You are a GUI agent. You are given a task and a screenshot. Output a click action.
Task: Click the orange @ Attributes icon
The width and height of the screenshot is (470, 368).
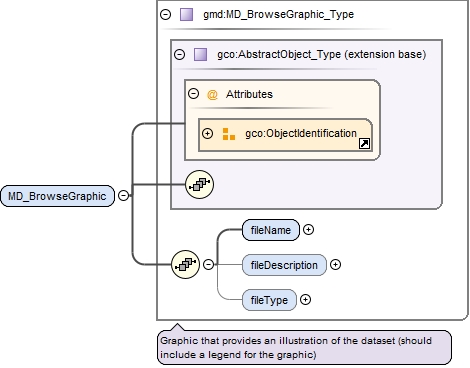click(x=212, y=95)
